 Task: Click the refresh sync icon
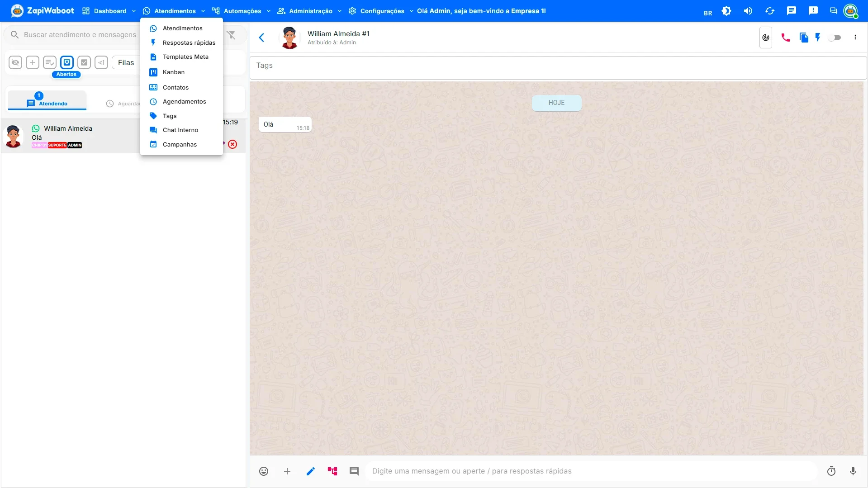coord(770,11)
